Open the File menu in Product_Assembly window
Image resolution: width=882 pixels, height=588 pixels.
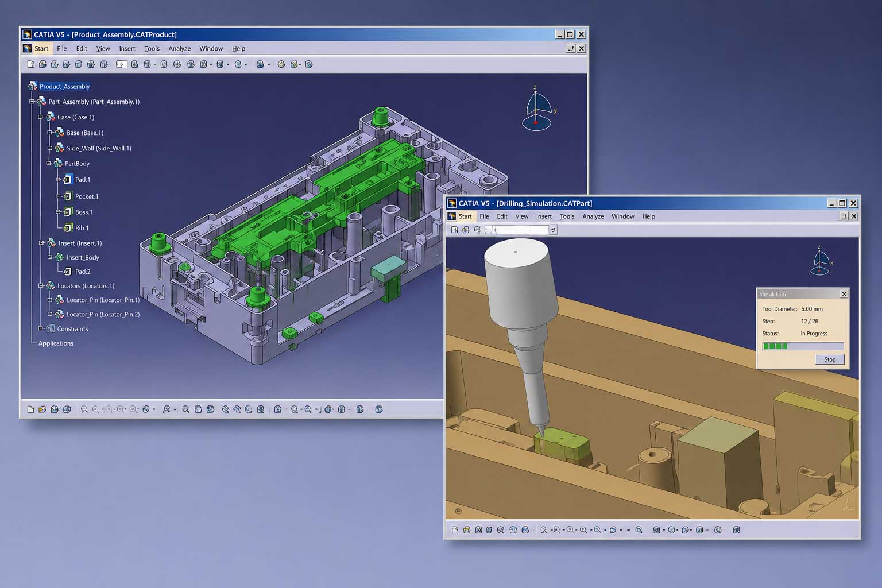[x=62, y=49]
